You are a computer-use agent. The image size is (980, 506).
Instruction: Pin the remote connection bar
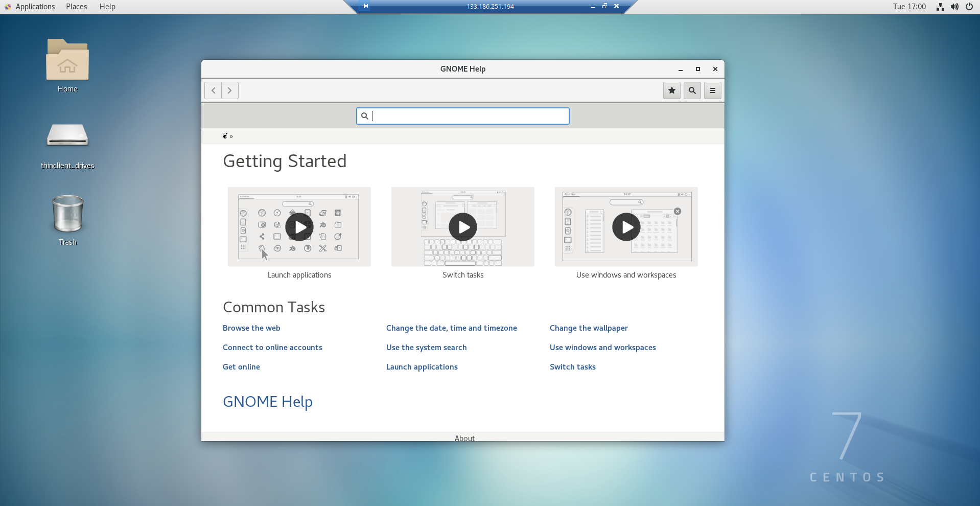pyautogui.click(x=365, y=6)
